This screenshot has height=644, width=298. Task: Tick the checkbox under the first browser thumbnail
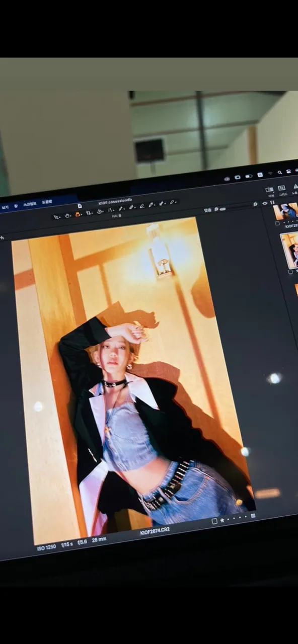pyautogui.click(x=277, y=224)
